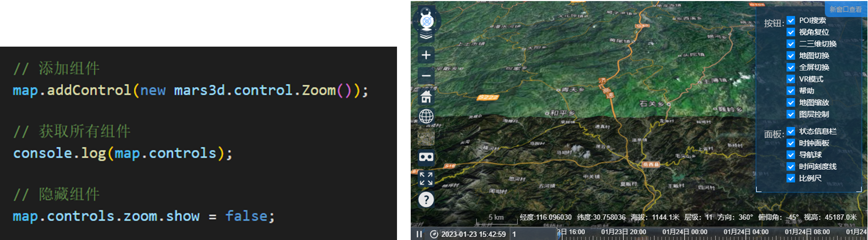The width and height of the screenshot is (868, 240).
Task: Open the basemap thumbnail switcher
Action: 426,137
